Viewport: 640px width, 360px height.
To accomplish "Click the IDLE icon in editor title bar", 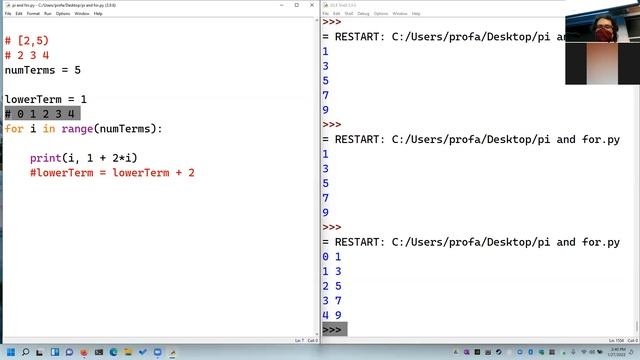I will coord(8,5).
